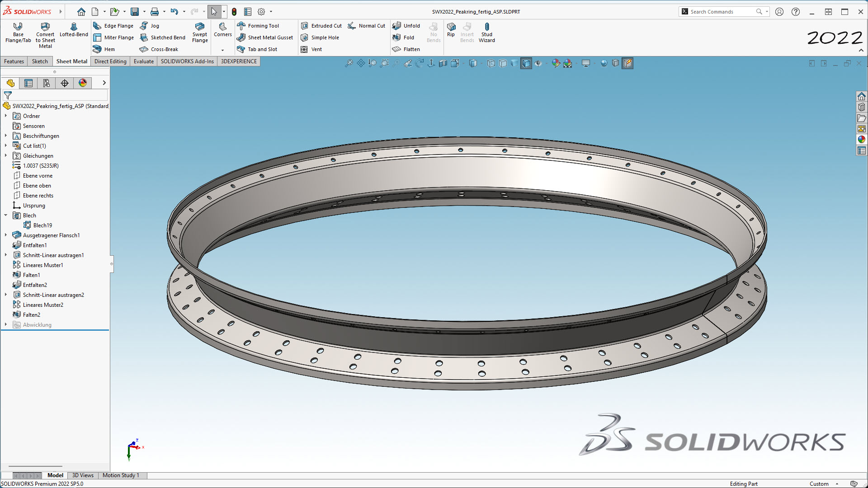868x488 pixels.
Task: Select Sheet Metal Gusset
Action: pos(265,38)
